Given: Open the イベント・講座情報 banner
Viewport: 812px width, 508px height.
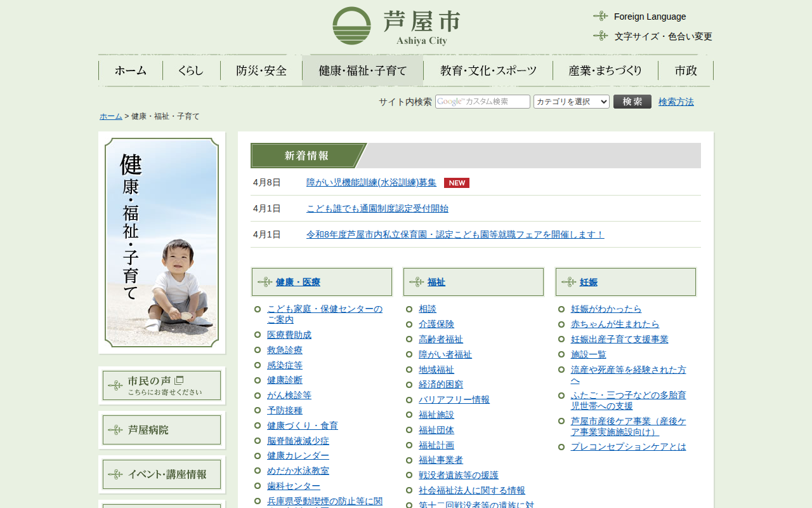Looking at the screenshot, I should [x=162, y=474].
